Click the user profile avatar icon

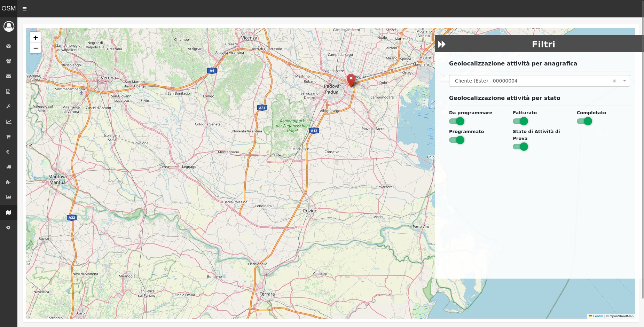(9, 26)
